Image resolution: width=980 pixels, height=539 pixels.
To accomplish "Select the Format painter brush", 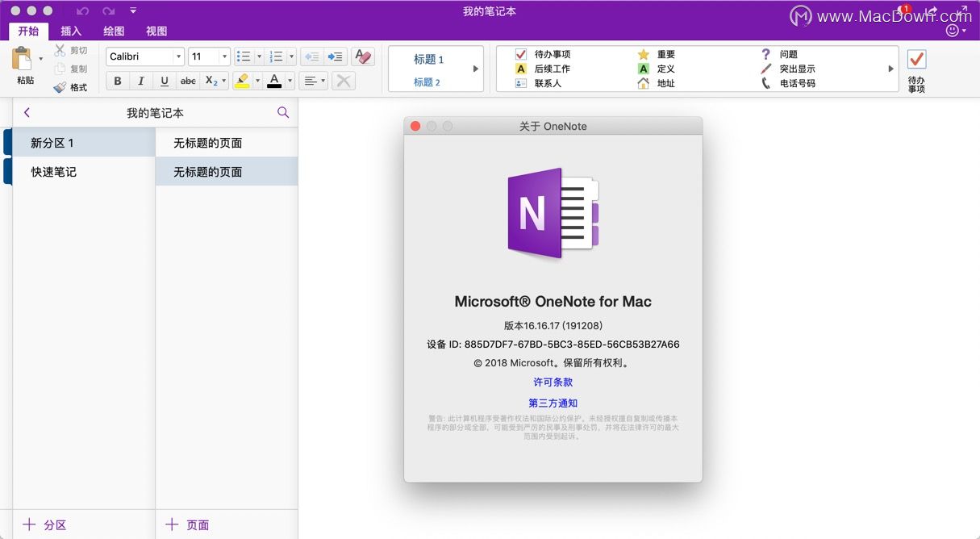I will click(60, 87).
